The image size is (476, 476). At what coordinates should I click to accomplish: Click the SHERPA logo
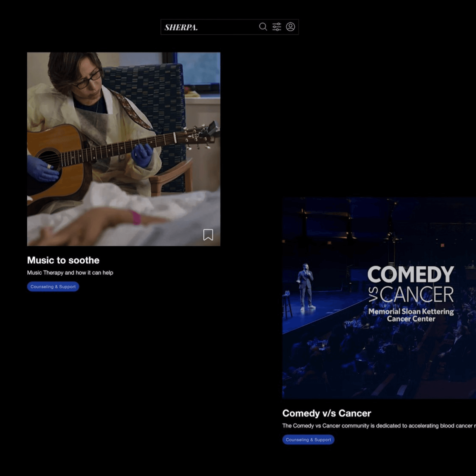[x=181, y=27]
